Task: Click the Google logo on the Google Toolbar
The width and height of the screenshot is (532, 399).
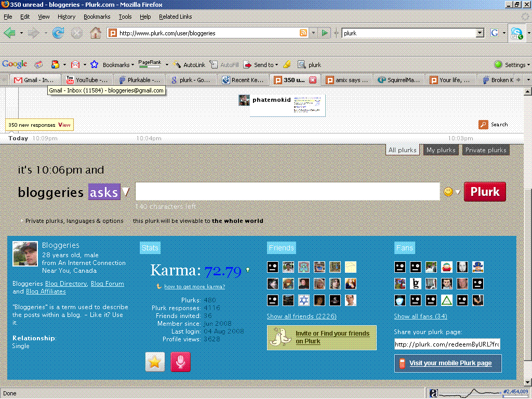Action: pyautogui.click(x=15, y=64)
